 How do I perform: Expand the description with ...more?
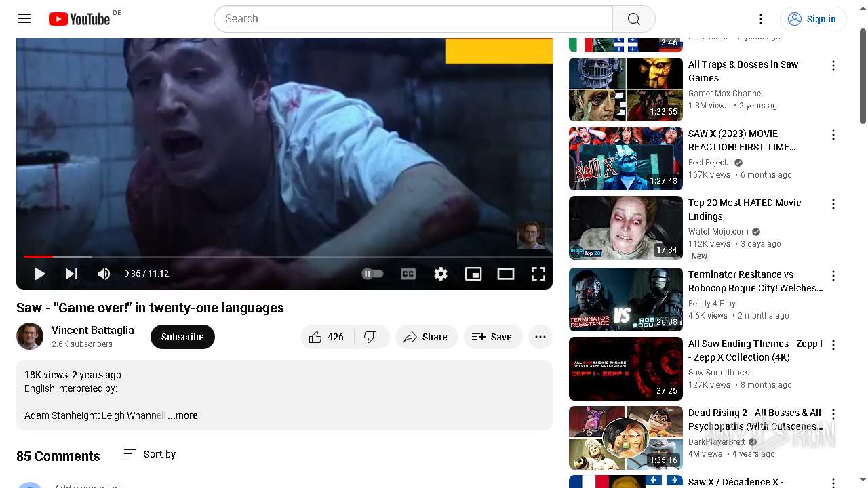[183, 415]
